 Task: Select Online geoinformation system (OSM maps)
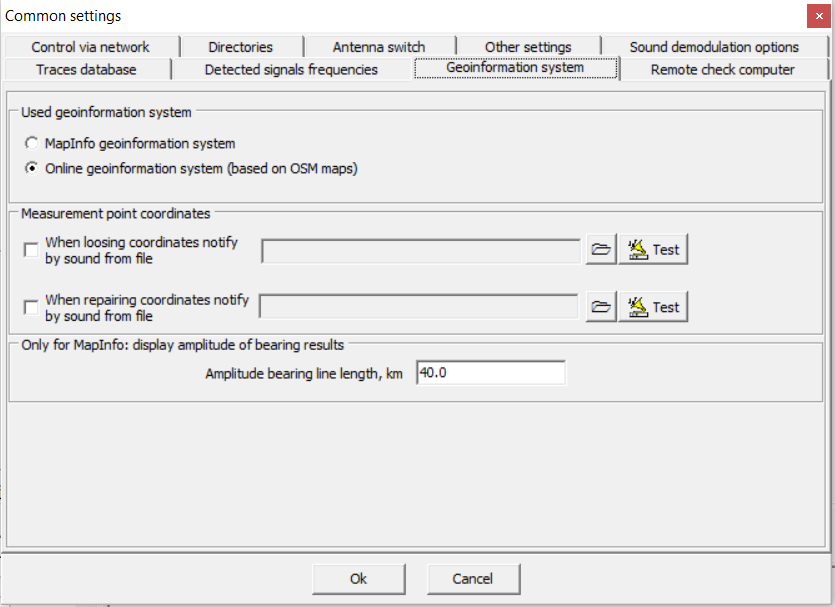click(x=32, y=168)
